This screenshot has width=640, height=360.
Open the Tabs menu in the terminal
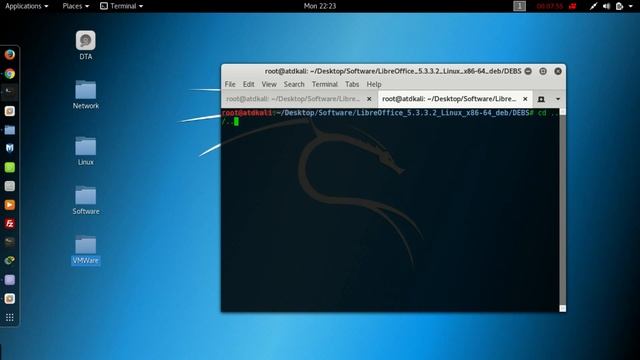[352, 84]
